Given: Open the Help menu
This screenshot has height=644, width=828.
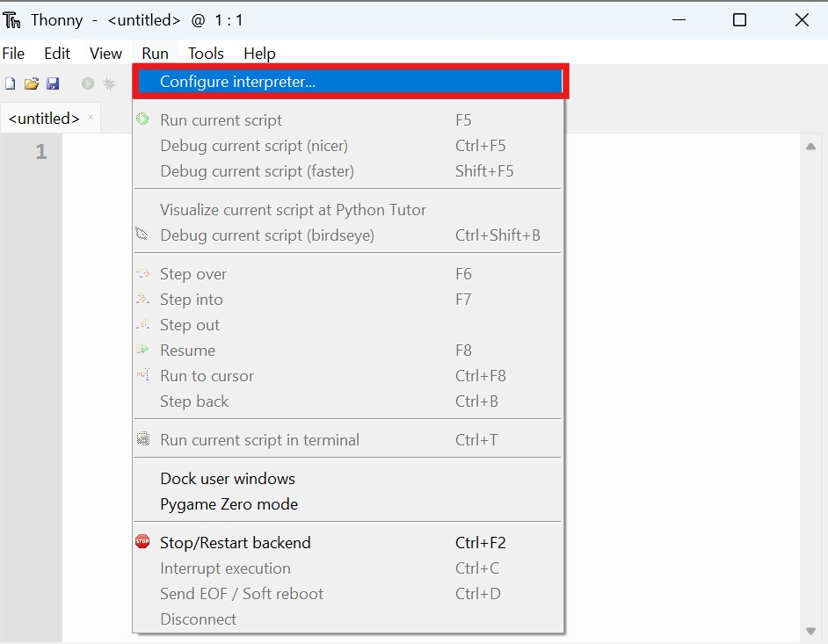Looking at the screenshot, I should click(259, 54).
